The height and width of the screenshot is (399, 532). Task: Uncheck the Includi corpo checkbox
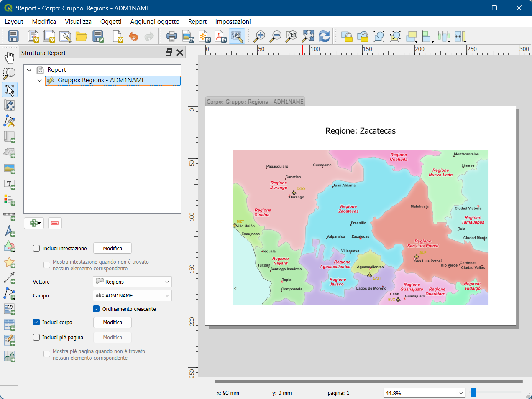tap(36, 322)
